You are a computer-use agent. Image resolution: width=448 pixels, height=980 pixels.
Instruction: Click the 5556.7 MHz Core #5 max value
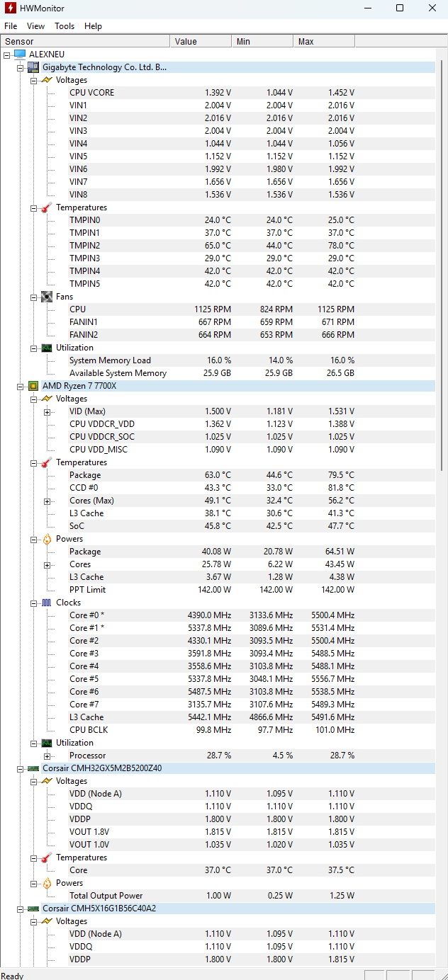click(333, 679)
